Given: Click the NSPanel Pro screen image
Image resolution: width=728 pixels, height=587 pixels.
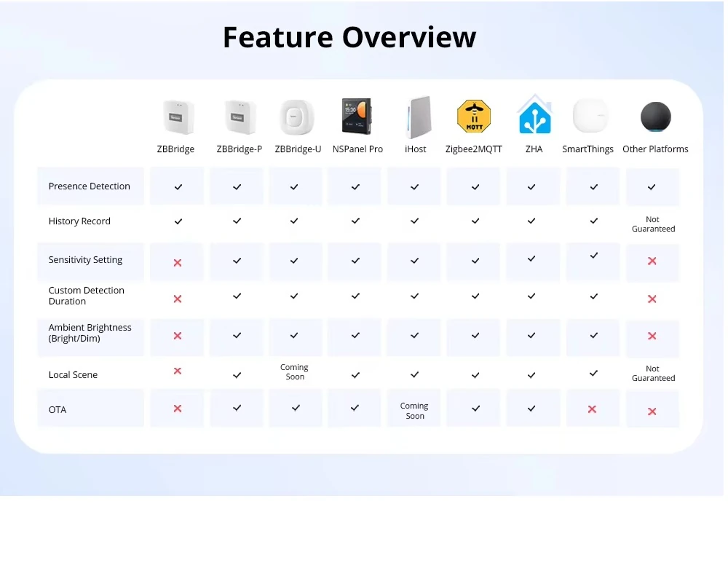Looking at the screenshot, I should [357, 116].
